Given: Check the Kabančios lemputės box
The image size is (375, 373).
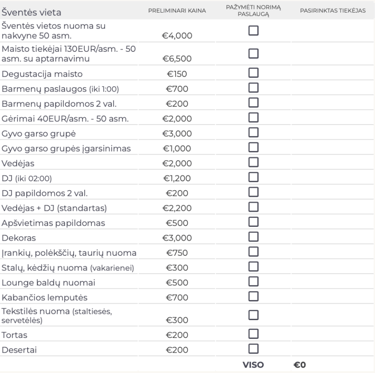Looking at the screenshot, I should click(253, 296).
